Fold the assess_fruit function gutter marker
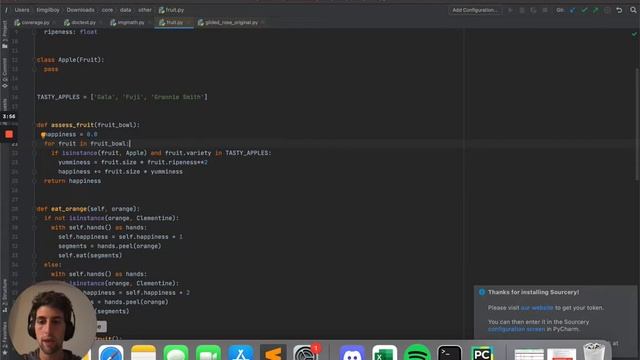 (34, 125)
